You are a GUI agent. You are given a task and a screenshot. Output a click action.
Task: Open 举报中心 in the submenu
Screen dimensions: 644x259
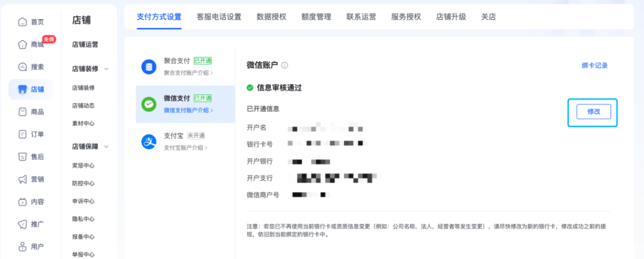[x=83, y=255]
